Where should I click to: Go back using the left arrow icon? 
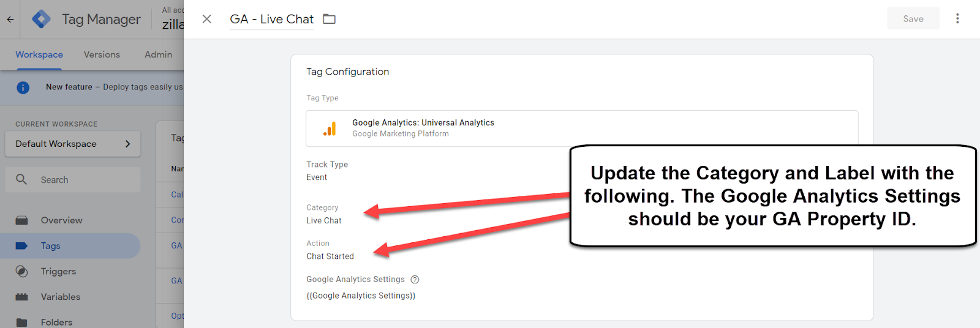click(10, 19)
